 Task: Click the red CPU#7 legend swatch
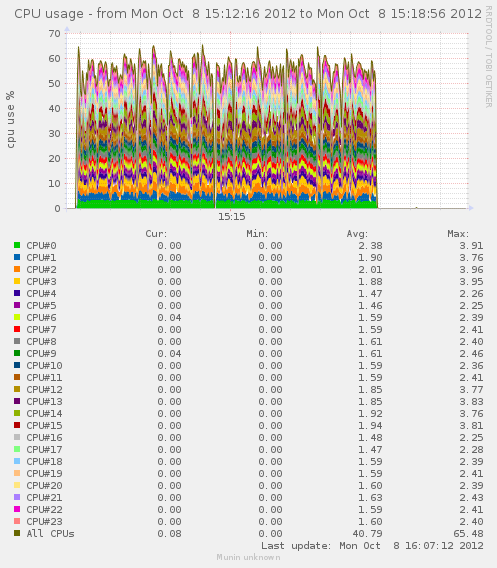click(x=17, y=329)
